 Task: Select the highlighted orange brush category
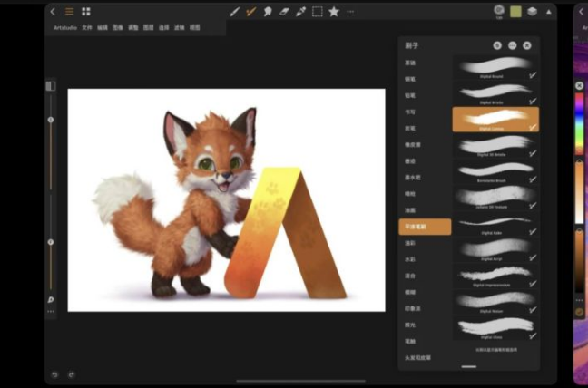425,227
